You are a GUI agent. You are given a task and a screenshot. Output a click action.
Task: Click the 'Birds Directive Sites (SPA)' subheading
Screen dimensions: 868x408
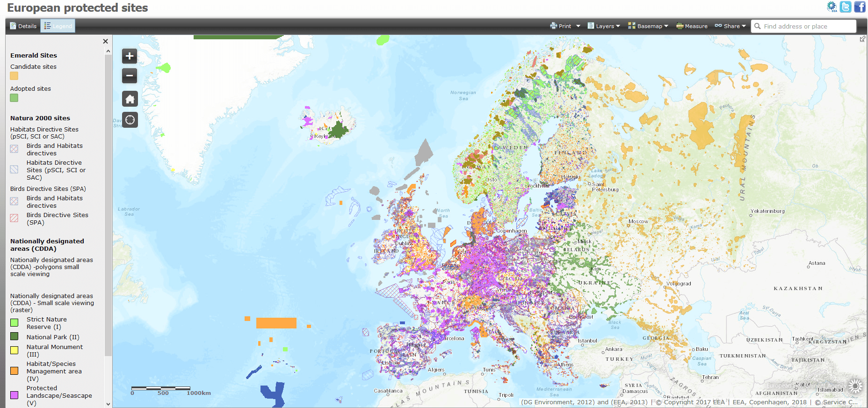(x=48, y=189)
